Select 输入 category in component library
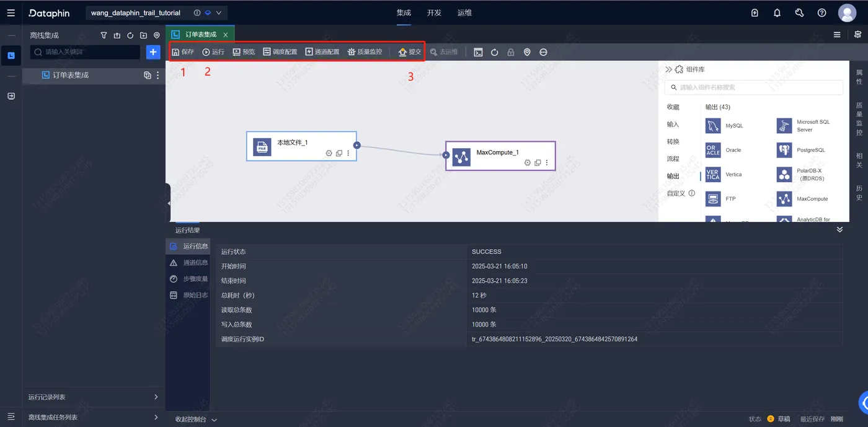The height and width of the screenshot is (427, 868). (x=673, y=125)
